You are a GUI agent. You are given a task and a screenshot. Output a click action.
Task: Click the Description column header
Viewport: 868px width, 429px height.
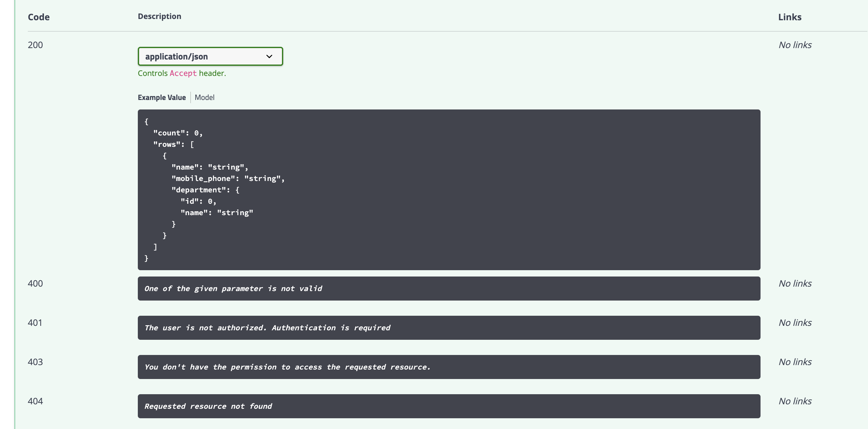pos(159,16)
